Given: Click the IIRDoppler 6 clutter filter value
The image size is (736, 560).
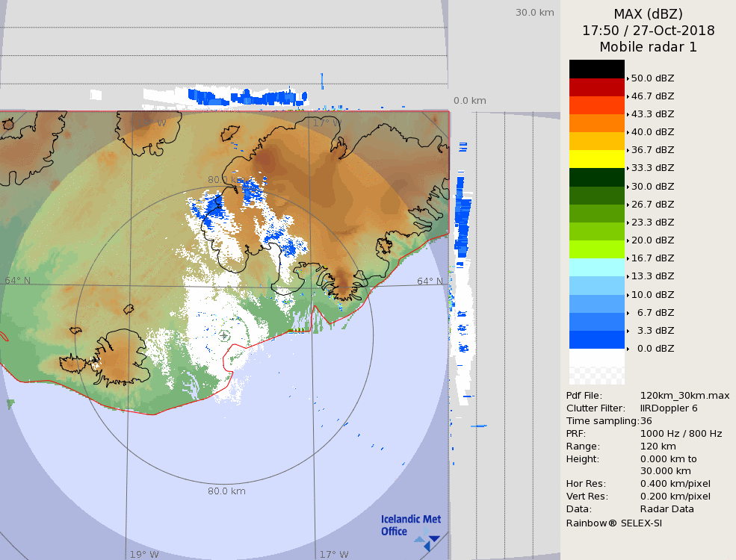Looking at the screenshot, I should 669,408.
